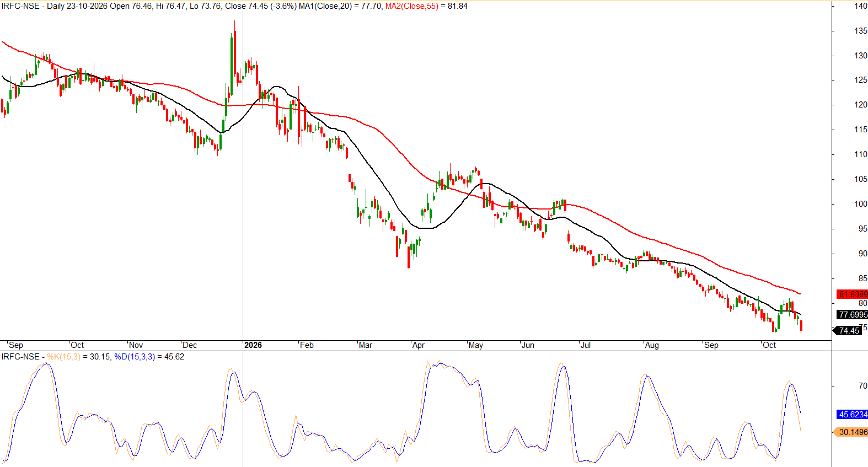Viewport: 868px width, 467px height.
Task: Click the Jun label on the time axis
Action: coord(528,345)
